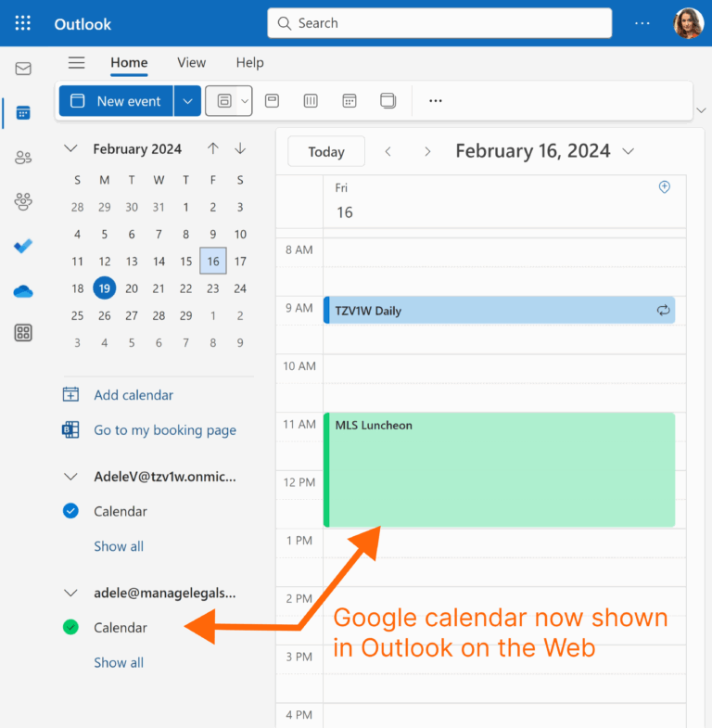Click the Outlook brand title

[83, 24]
